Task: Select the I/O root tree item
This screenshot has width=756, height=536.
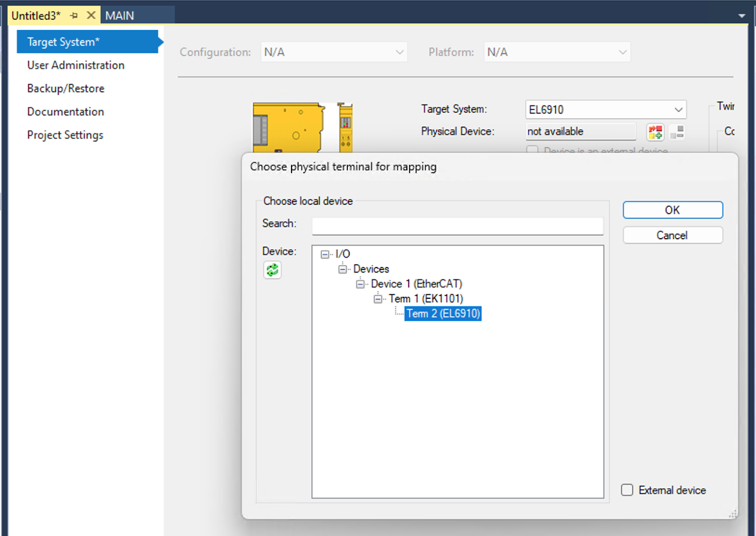Action: click(x=343, y=254)
